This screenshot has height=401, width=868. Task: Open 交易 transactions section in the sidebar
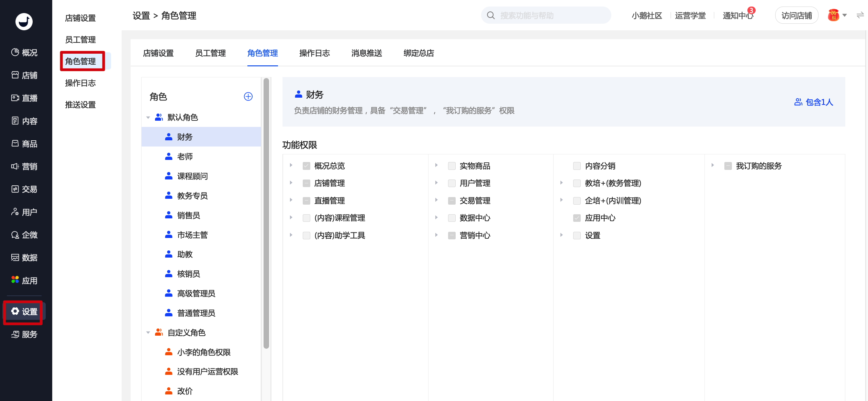click(x=24, y=189)
